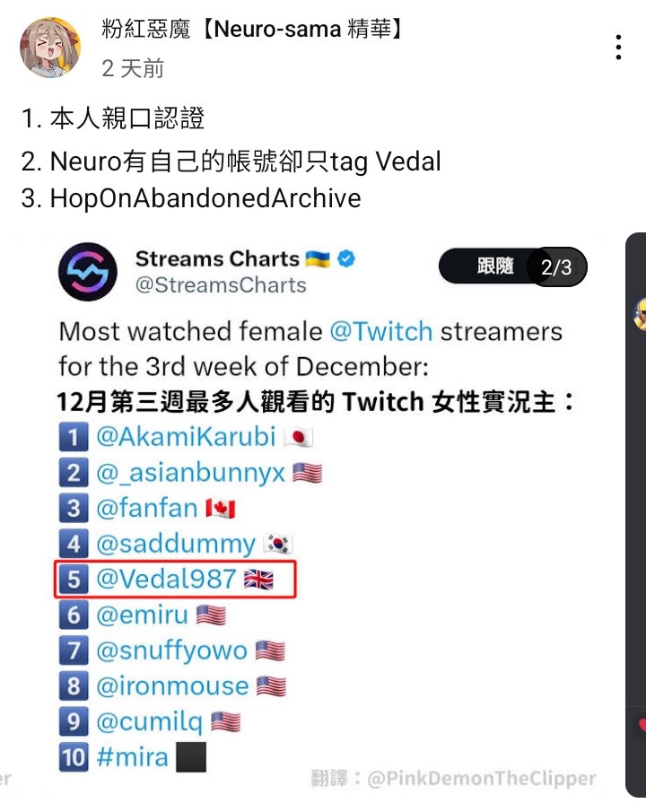Tap the number 1 rank icon

[x=73, y=437]
